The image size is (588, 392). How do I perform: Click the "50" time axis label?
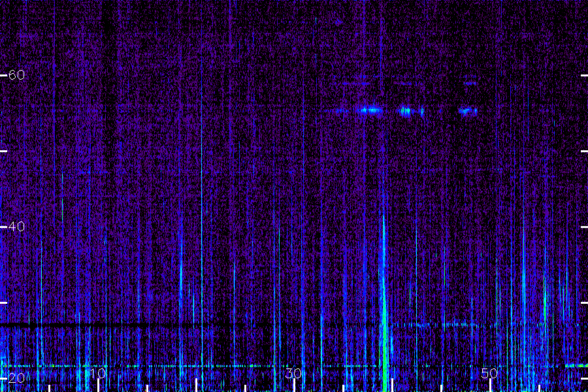click(489, 373)
